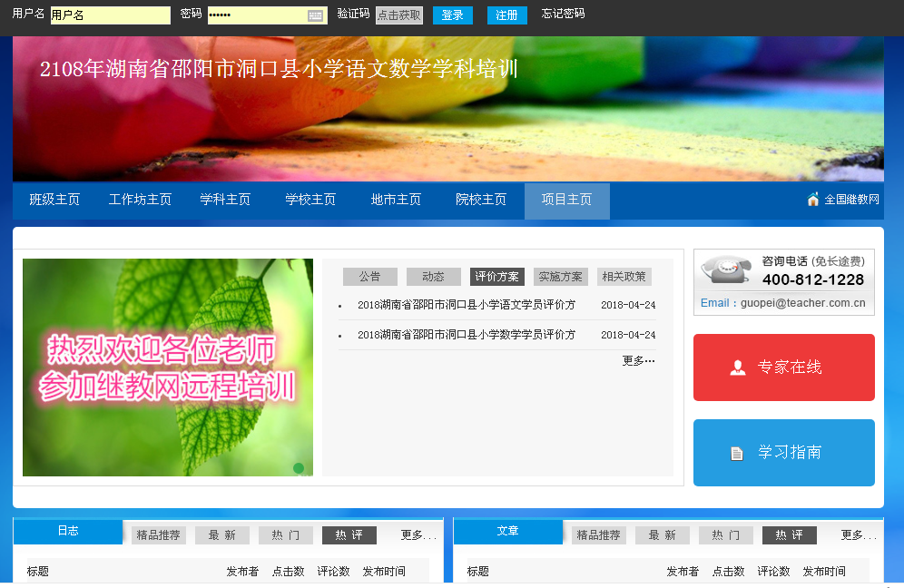The image size is (904, 588).
Task: Click the virtual keyboard icon in password field
Action: [315, 15]
